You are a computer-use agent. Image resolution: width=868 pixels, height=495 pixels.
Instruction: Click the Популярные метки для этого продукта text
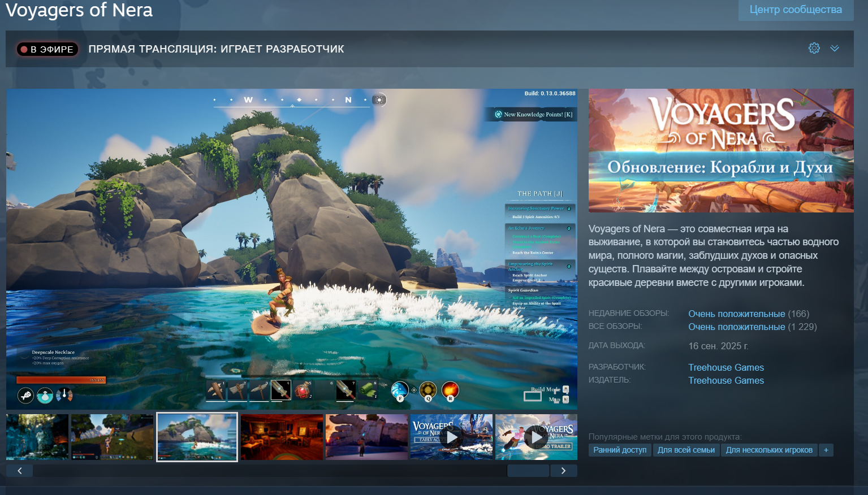click(665, 437)
